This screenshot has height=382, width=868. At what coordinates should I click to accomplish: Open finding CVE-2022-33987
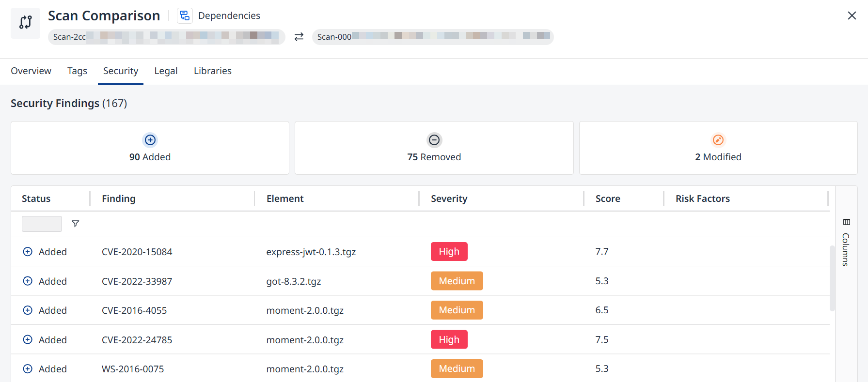click(137, 281)
